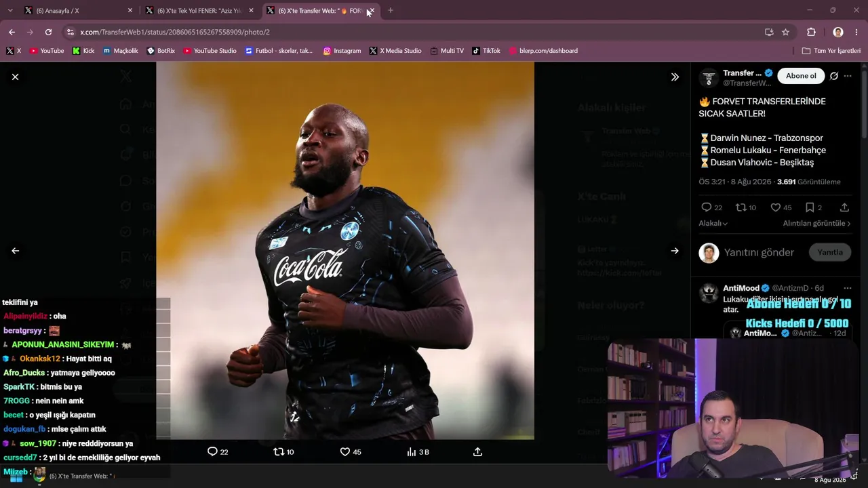868x488 pixels.
Task: Click the repost icon below the photo
Action: coord(278,451)
